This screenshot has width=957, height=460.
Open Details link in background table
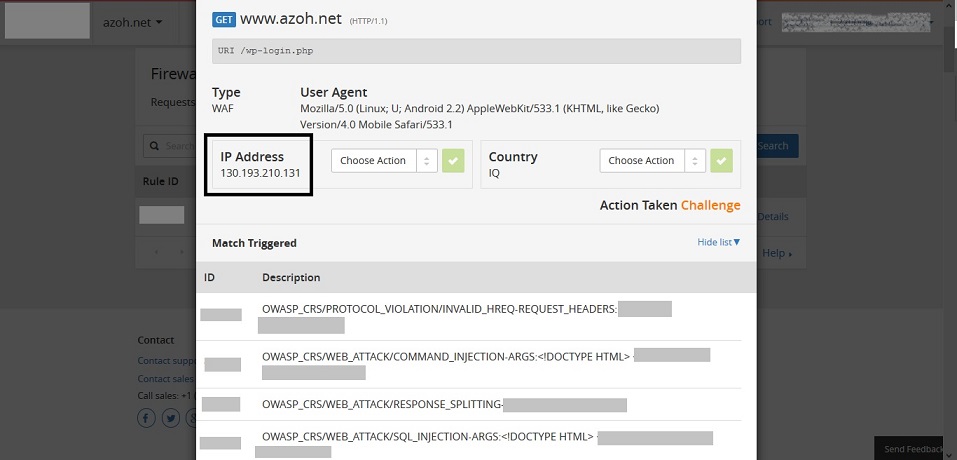pyautogui.click(x=773, y=217)
